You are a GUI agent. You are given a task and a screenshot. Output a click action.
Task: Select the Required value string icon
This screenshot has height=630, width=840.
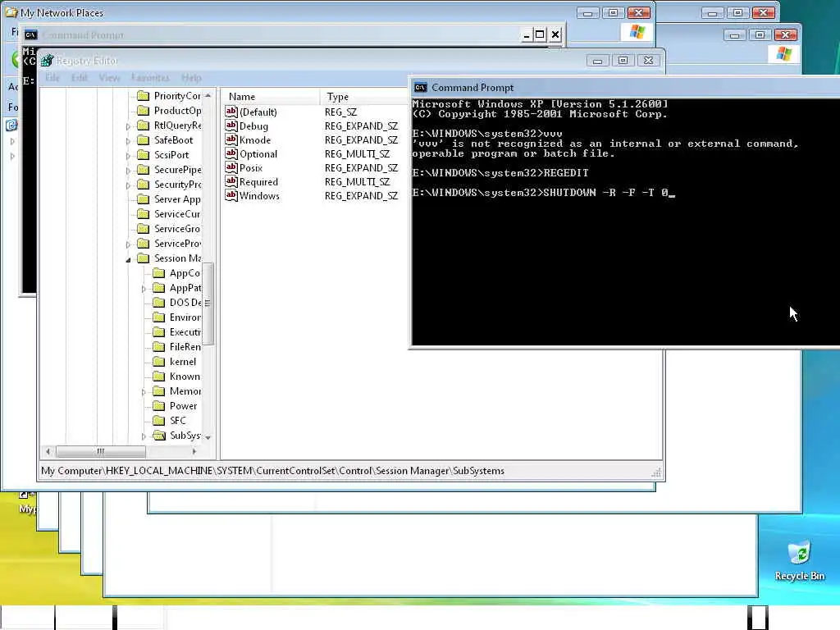click(231, 181)
